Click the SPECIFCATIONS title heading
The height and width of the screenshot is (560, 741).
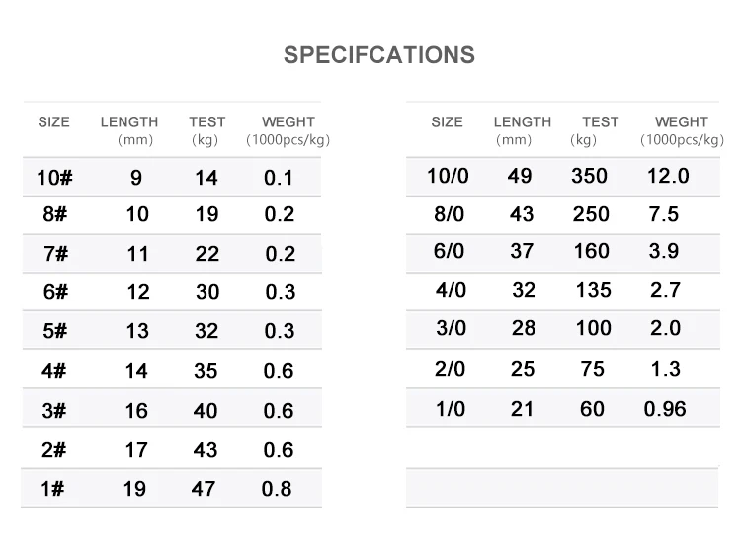[x=378, y=55]
